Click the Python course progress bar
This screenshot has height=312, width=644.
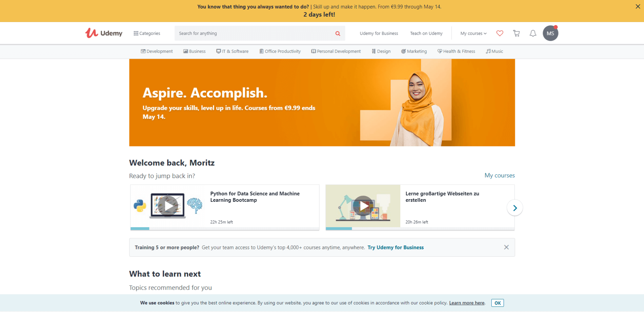tap(224, 229)
